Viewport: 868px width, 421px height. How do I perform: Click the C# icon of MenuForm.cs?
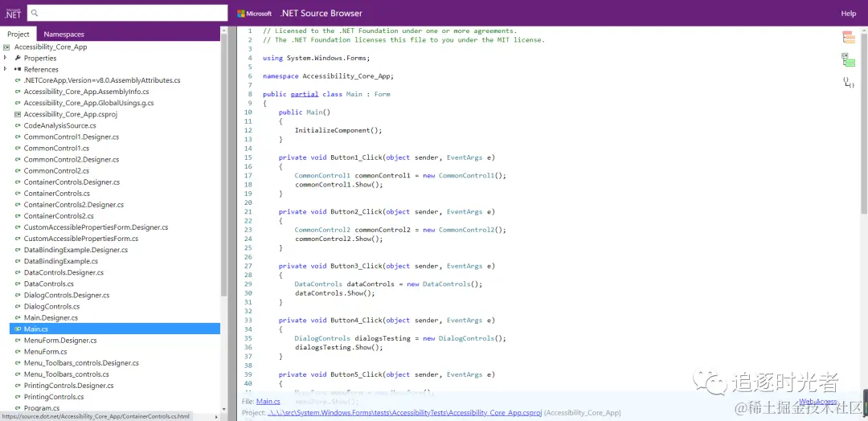[x=18, y=351]
